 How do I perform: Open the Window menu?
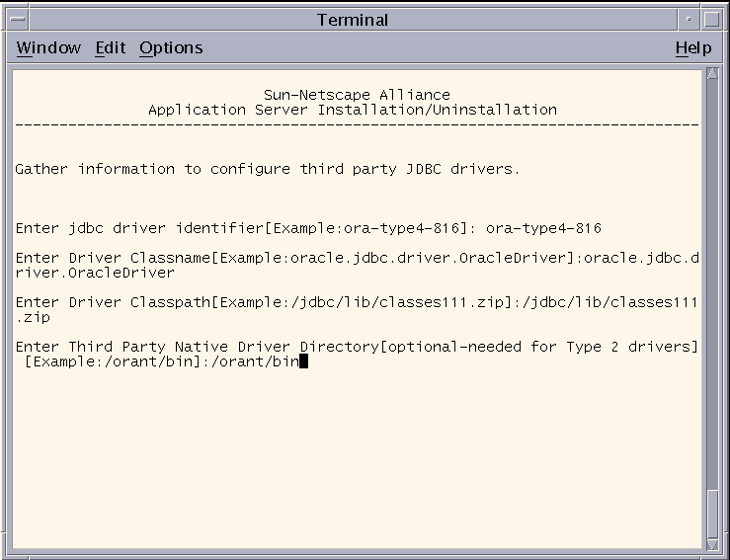(x=48, y=48)
